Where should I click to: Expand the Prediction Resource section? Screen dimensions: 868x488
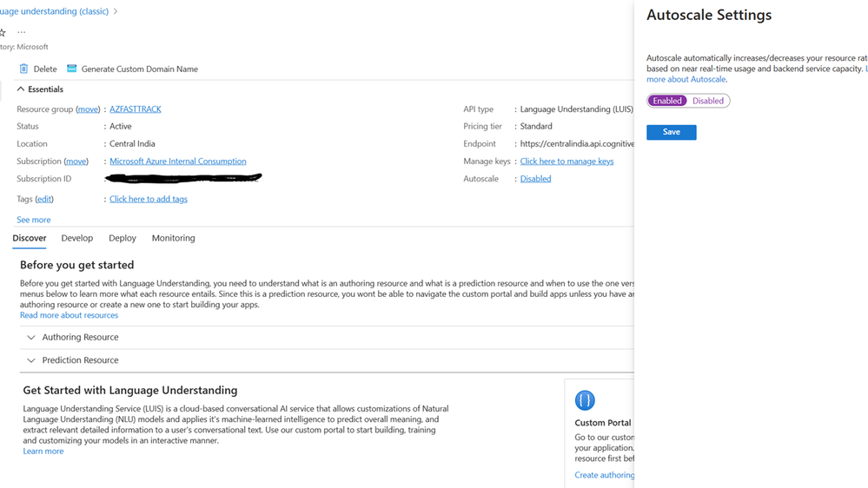coord(31,360)
